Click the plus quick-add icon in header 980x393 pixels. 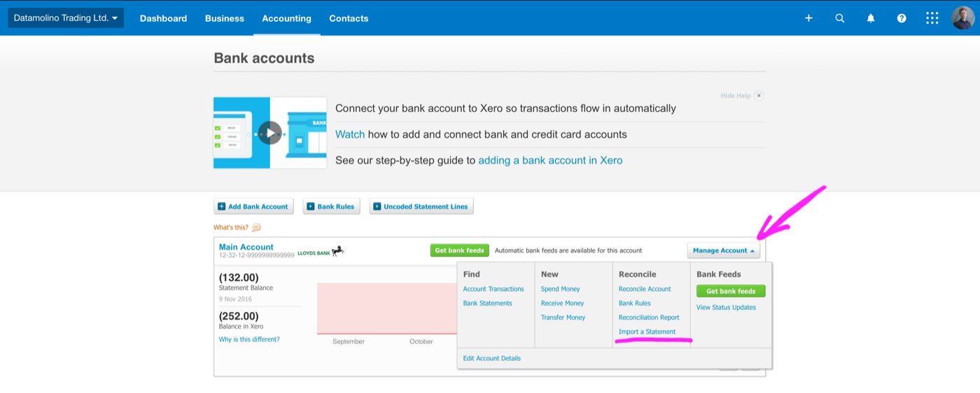tap(808, 18)
